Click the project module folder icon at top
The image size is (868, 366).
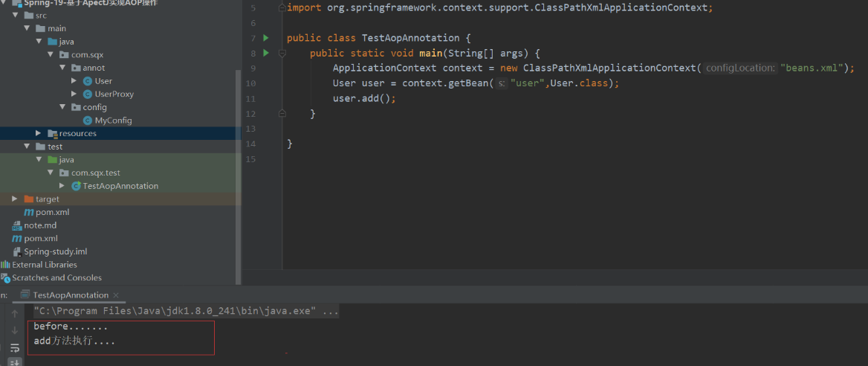pos(17,3)
